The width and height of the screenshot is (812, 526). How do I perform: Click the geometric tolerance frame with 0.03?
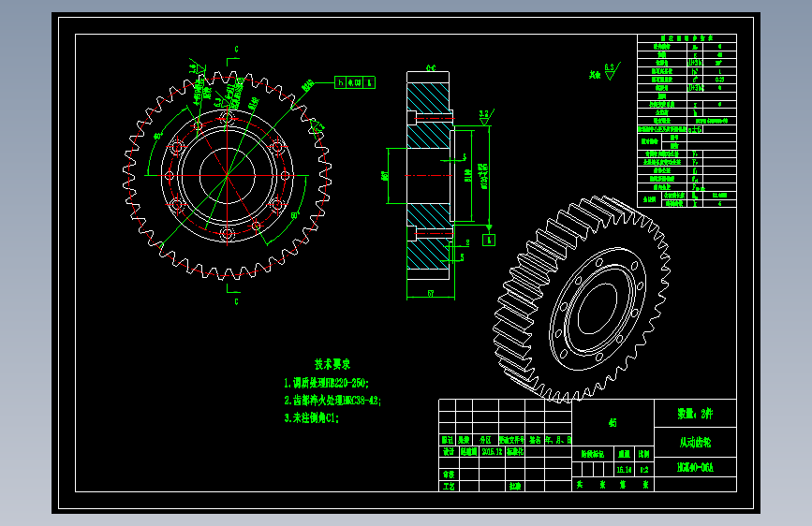point(355,82)
